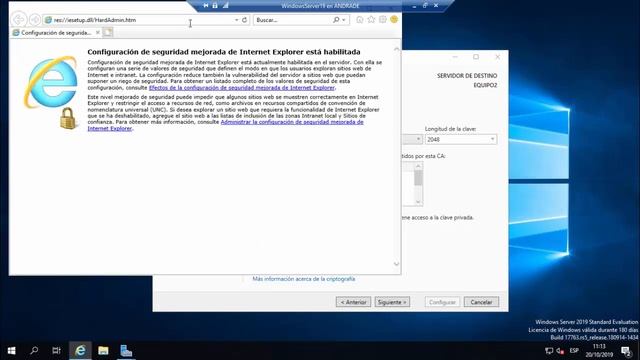Screen dimensions: 640x360
Task: Click the lock icon on VM connection bar
Action: [215, 5]
